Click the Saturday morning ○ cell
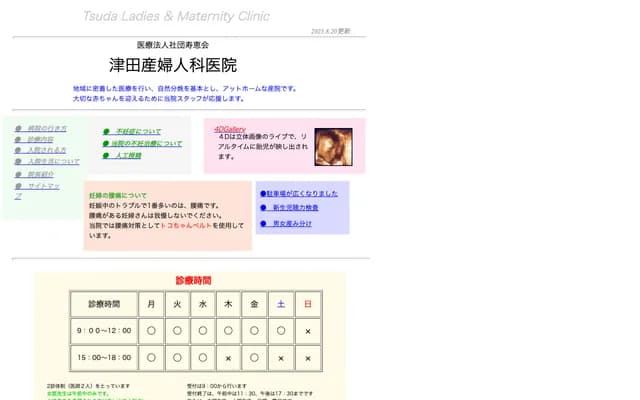The width and height of the screenshot is (640, 400). coord(281,331)
